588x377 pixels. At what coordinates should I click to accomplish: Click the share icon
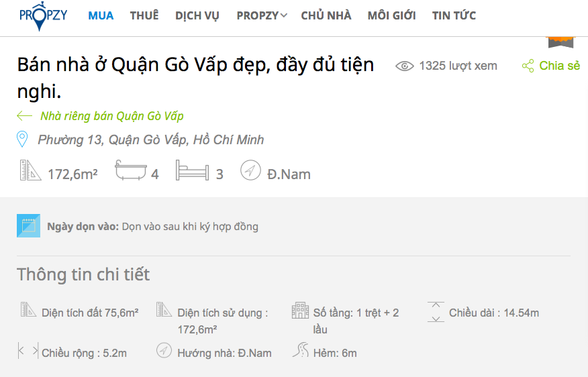click(x=528, y=66)
